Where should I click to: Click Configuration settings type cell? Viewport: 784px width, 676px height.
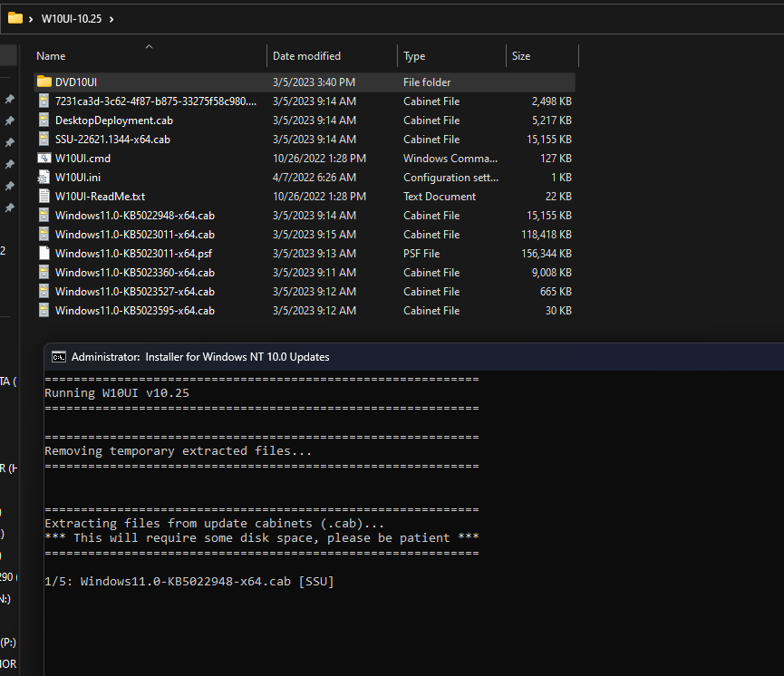pos(450,177)
